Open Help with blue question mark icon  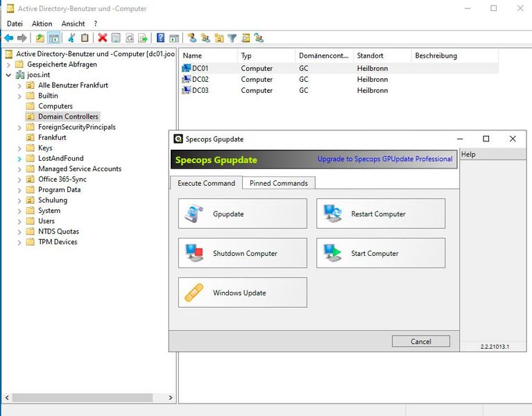[160, 38]
